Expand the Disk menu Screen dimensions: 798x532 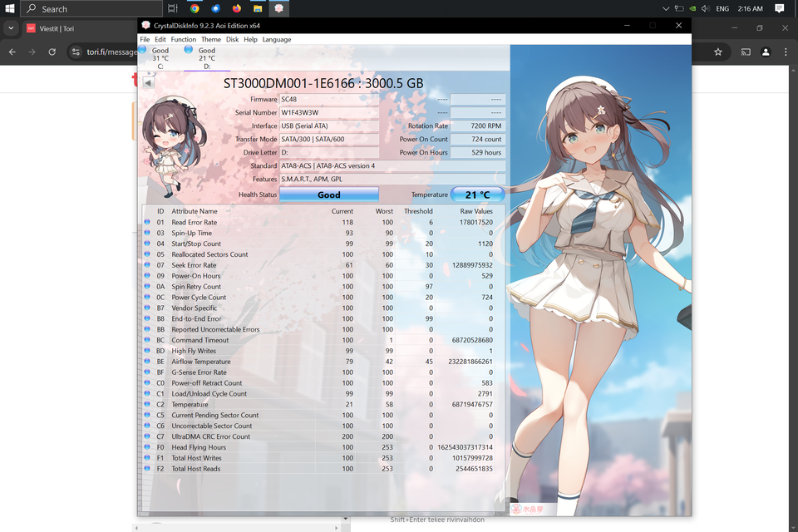pos(232,39)
